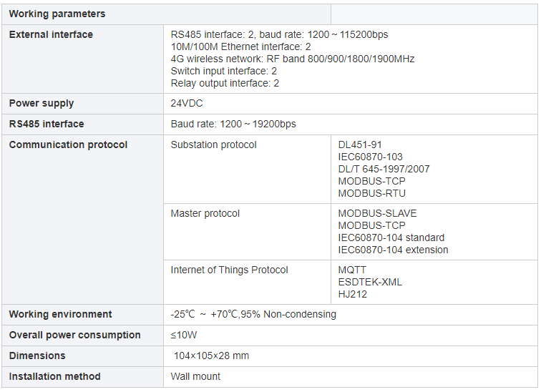Screen dimensions: 541x392
Task: Select the Working environment label
Action: [60, 315]
